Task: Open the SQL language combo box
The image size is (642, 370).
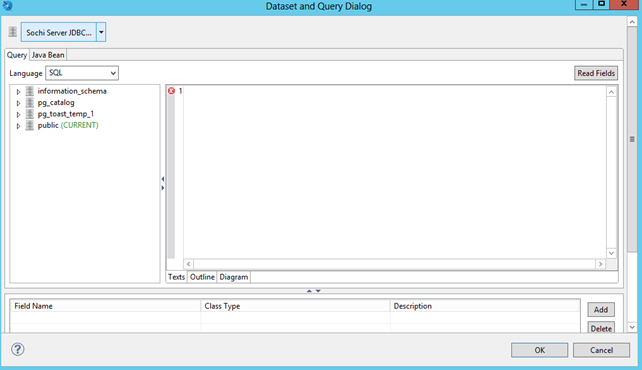Action: pyautogui.click(x=82, y=73)
